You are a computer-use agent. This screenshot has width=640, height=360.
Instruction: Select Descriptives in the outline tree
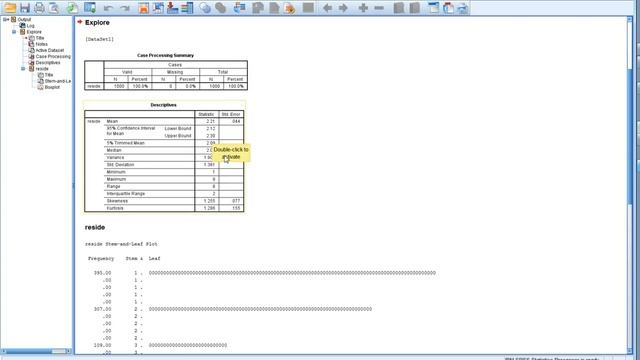click(x=48, y=62)
